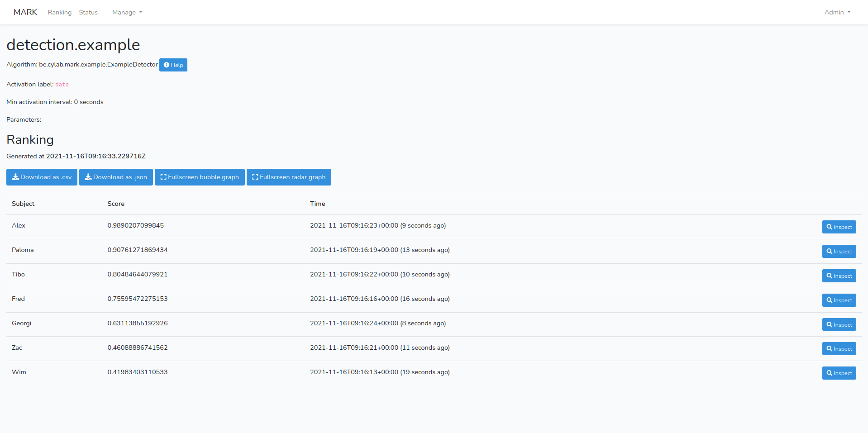Click the timestamp showing 9 seconds ago

[x=378, y=225]
